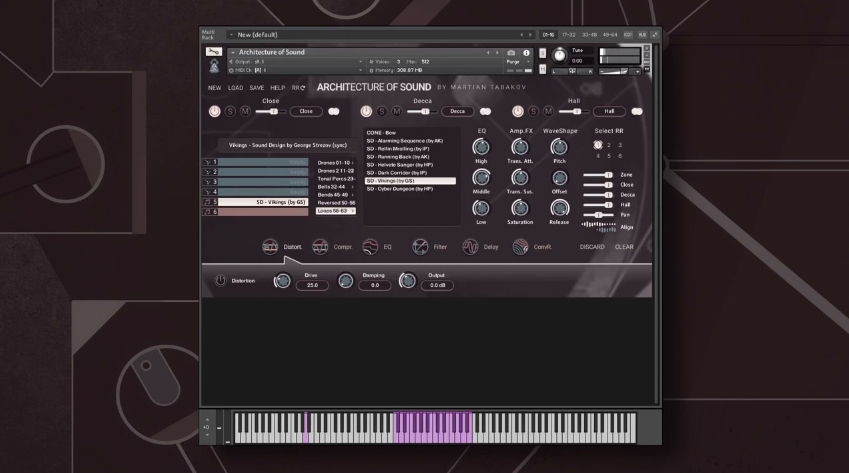Switch to the 01-16 rack page tab
Image resolution: width=849 pixels, height=473 pixels.
point(548,35)
